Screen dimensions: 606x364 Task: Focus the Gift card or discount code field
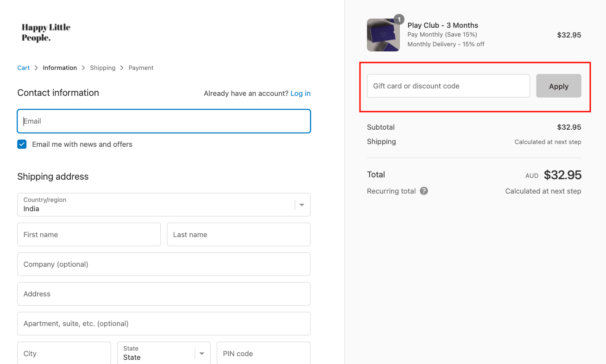click(448, 86)
